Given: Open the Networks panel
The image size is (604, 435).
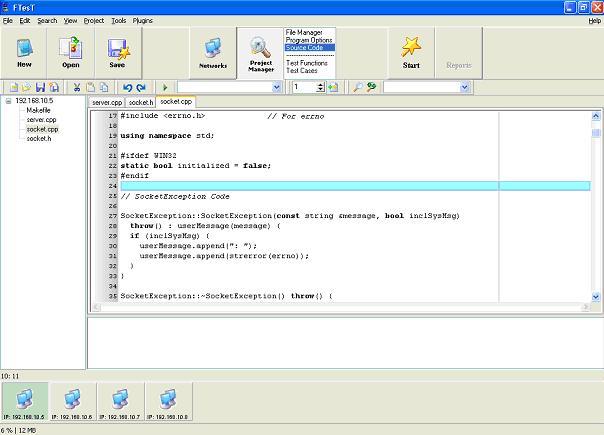Looking at the screenshot, I should [x=212, y=52].
